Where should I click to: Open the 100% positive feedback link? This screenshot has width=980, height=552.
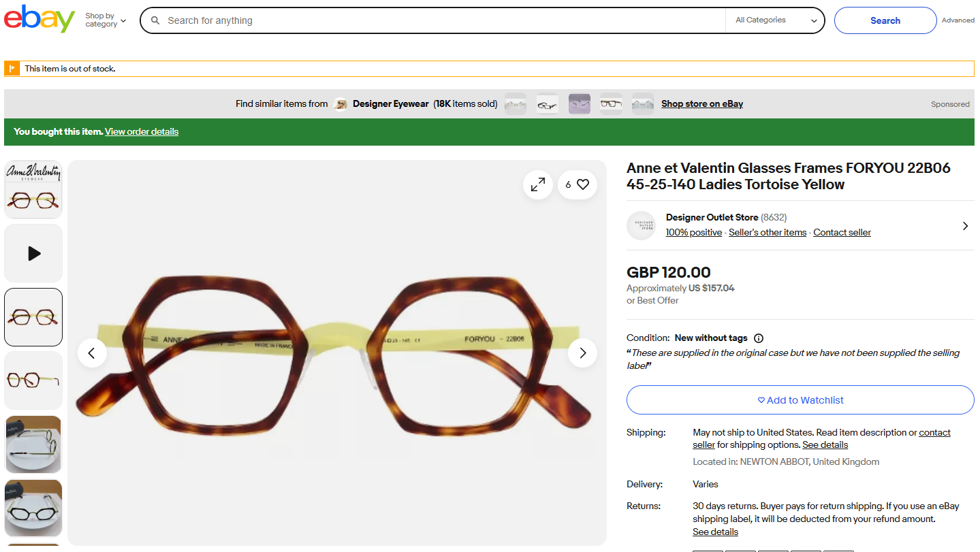point(694,233)
